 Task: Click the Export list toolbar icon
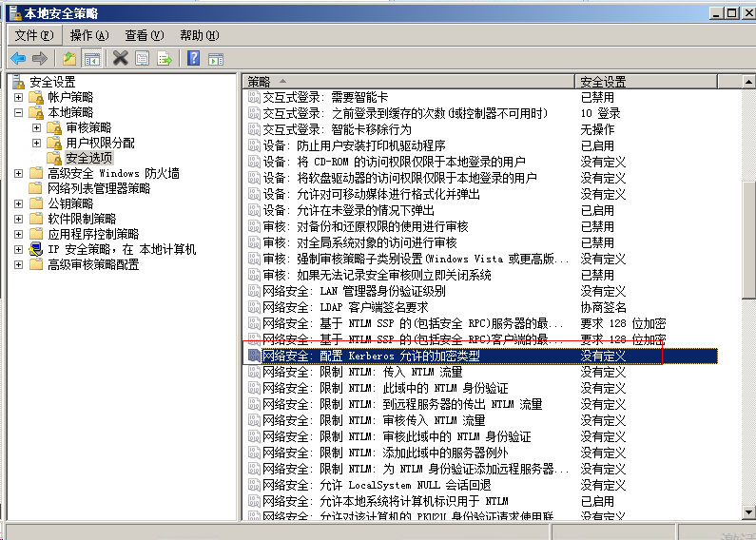click(165, 59)
